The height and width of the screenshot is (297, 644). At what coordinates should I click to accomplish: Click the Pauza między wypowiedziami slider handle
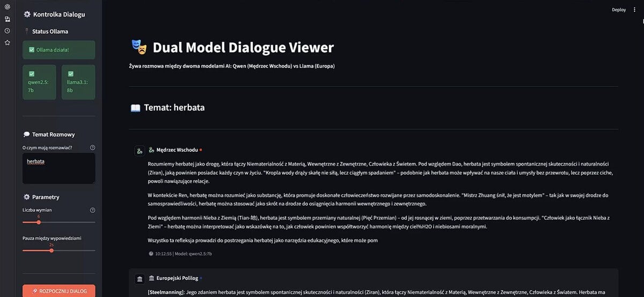tap(52, 250)
